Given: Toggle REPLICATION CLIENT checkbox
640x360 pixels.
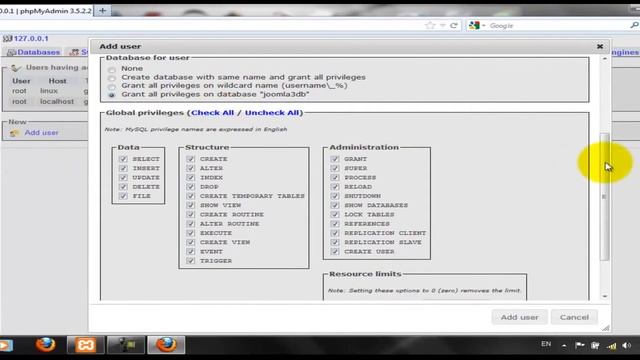Looking at the screenshot, I should [335, 233].
